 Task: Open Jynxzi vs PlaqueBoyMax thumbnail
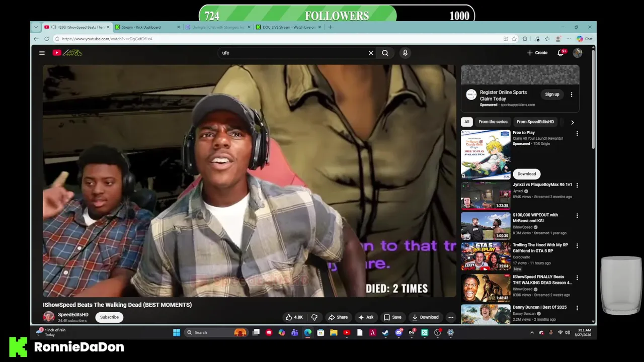[486, 196]
